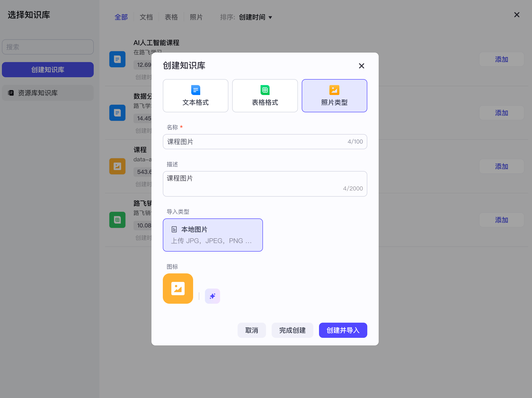
Task: Click the 资源库知识库 sidebar library icon
Action: 11,93
